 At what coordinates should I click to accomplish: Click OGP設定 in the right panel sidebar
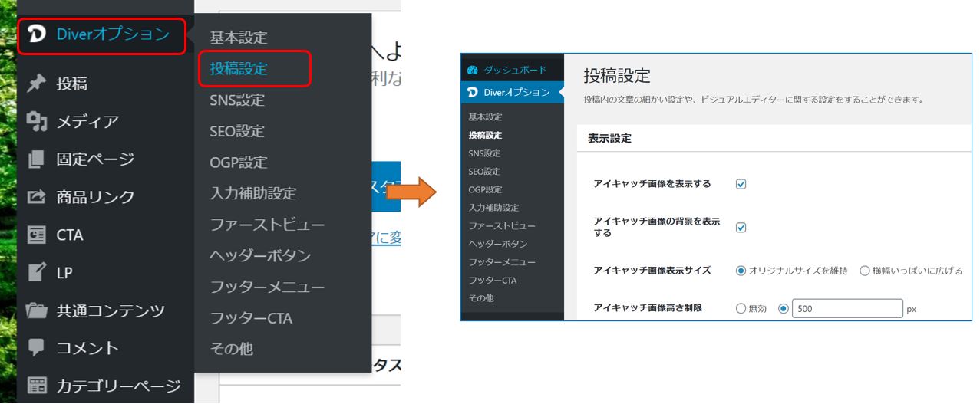point(484,189)
